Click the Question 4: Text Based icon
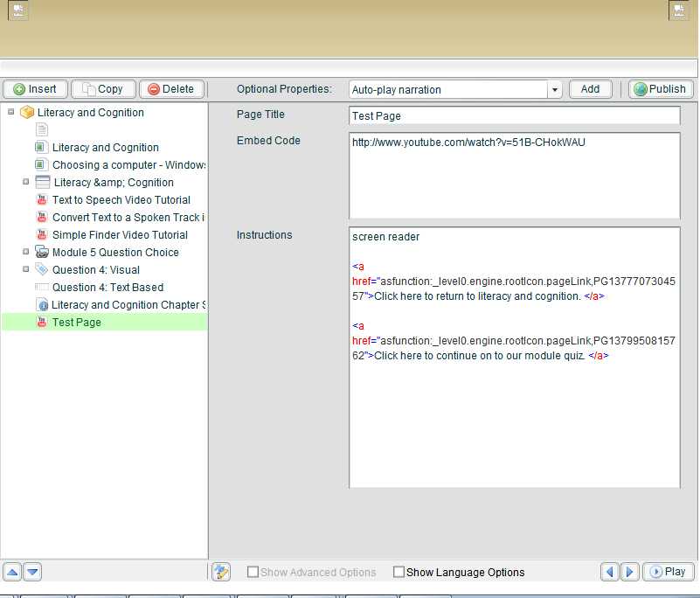This screenshot has width=700, height=598. tap(42, 287)
